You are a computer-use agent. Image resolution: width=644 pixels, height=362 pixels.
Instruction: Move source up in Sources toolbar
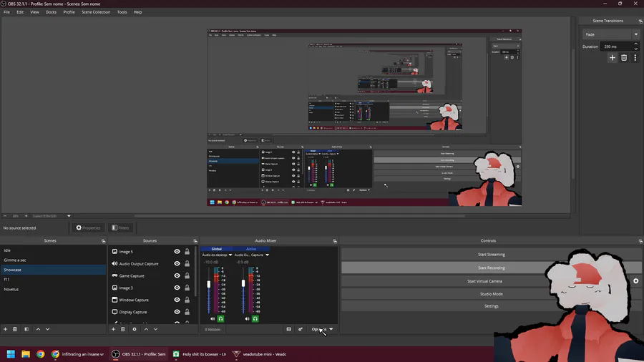coord(146,329)
